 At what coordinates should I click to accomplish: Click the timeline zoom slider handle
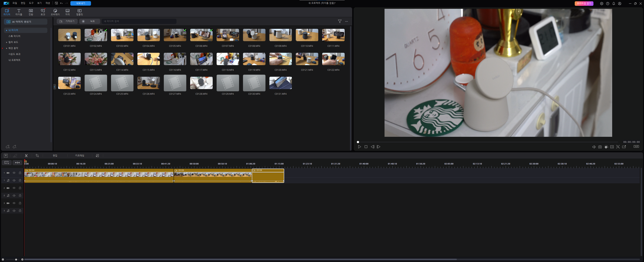coord(16,260)
